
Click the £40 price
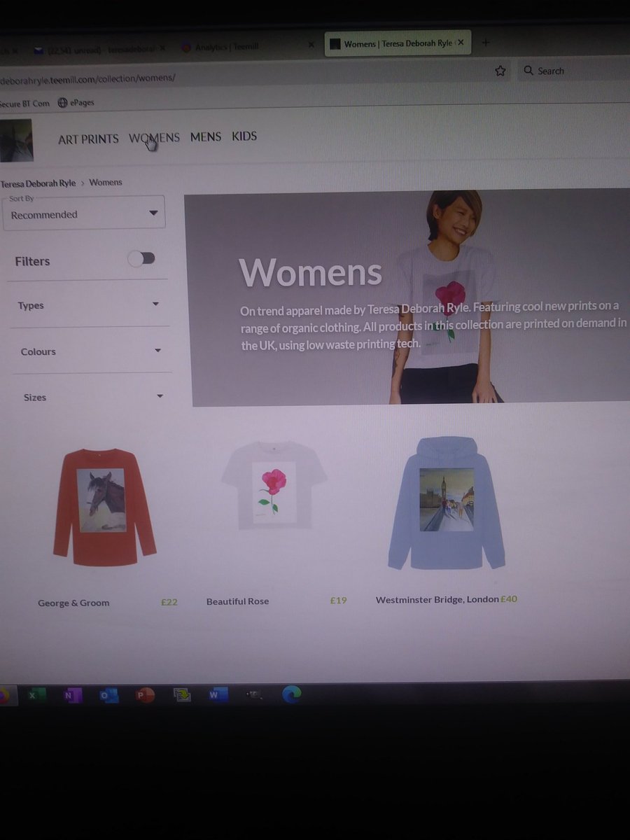509,599
